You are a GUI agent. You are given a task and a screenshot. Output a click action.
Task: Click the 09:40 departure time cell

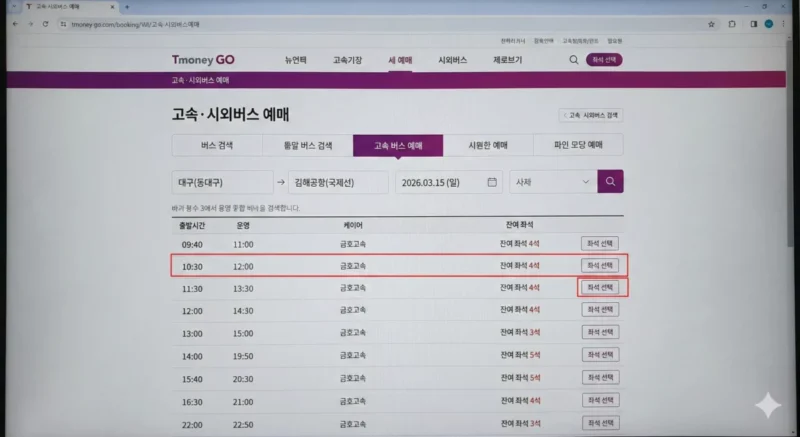pos(192,244)
